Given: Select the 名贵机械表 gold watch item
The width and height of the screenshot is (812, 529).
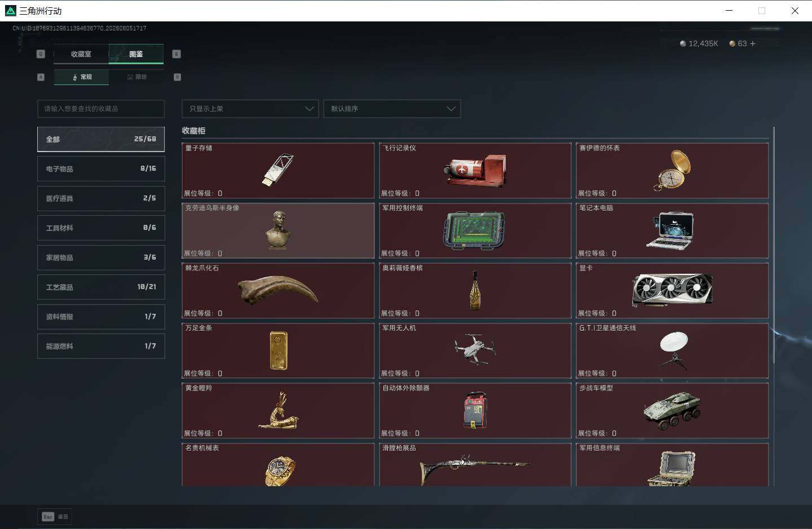Looking at the screenshot, I should pyautogui.click(x=278, y=465).
